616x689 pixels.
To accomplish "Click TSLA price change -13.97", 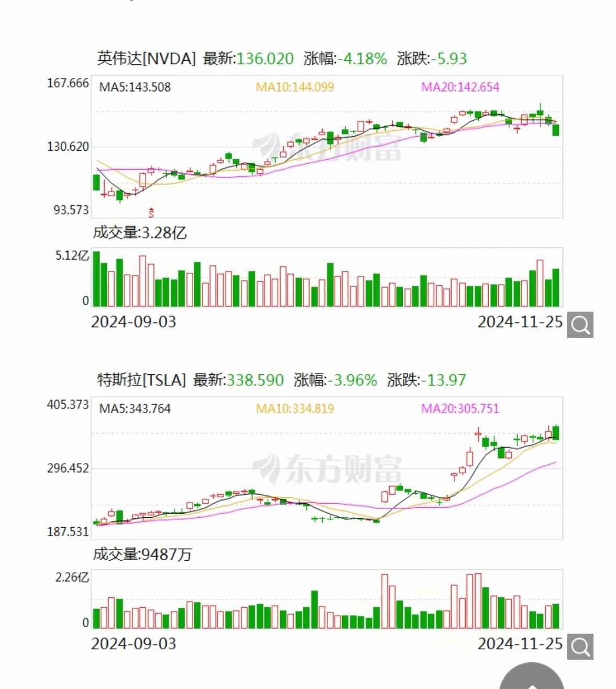I will pyautogui.click(x=444, y=380).
